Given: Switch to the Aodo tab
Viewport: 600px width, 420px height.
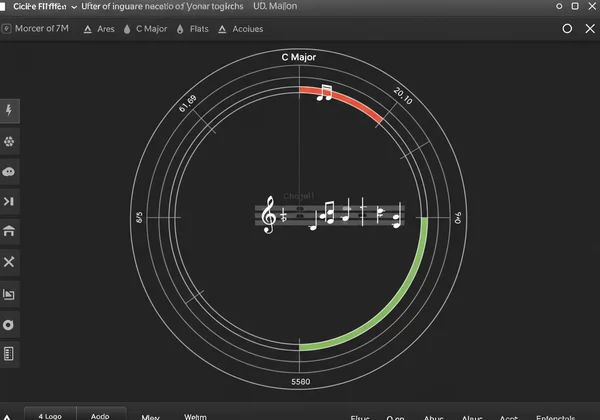Looking at the screenshot, I should [x=100, y=416].
